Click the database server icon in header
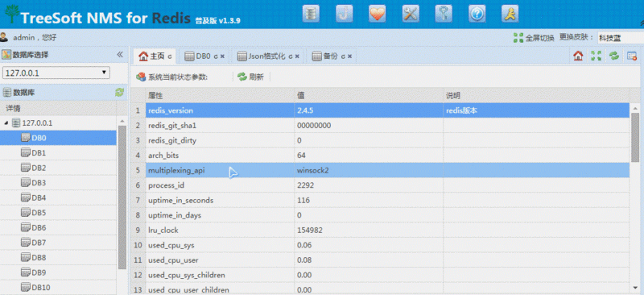This screenshot has height=295, width=644. pos(311,14)
